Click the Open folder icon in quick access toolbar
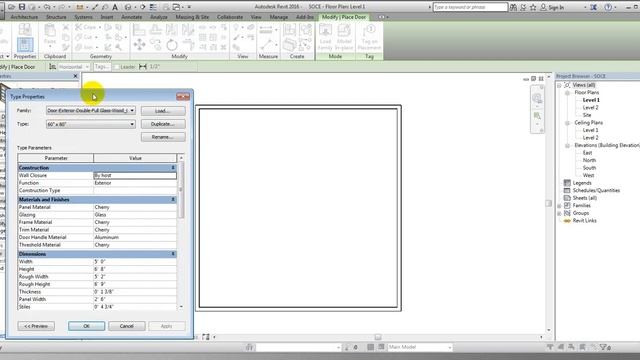The image size is (640, 360). 11,7
